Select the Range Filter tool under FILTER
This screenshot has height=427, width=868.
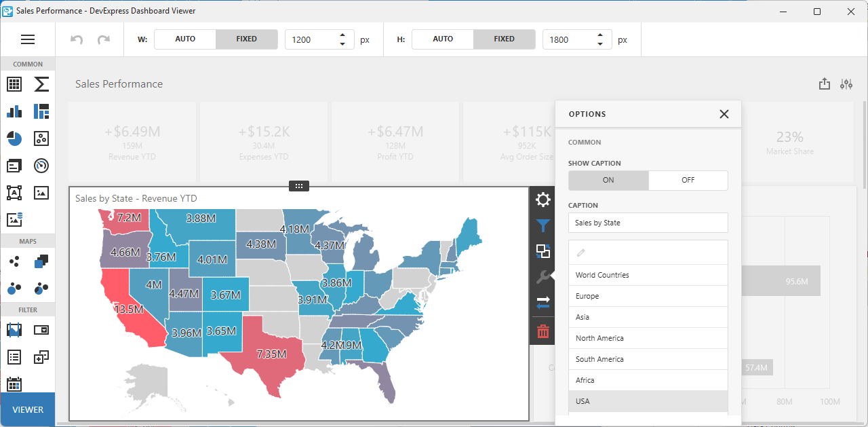pyautogui.click(x=14, y=330)
